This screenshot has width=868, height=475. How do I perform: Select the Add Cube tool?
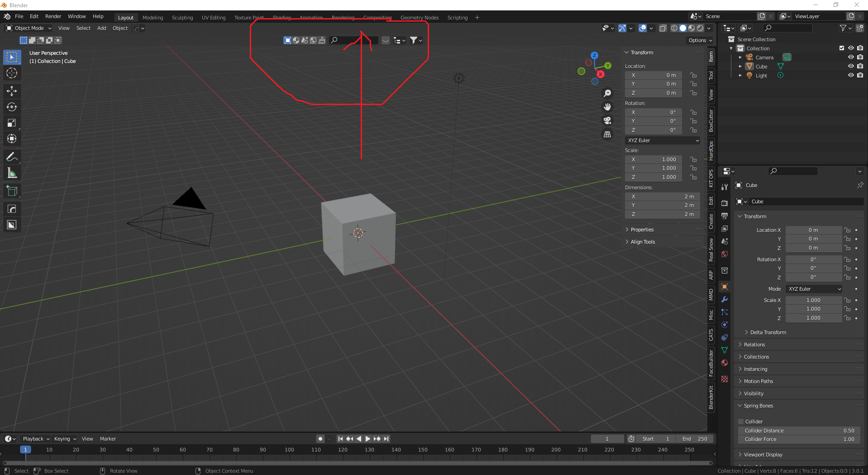(x=12, y=191)
